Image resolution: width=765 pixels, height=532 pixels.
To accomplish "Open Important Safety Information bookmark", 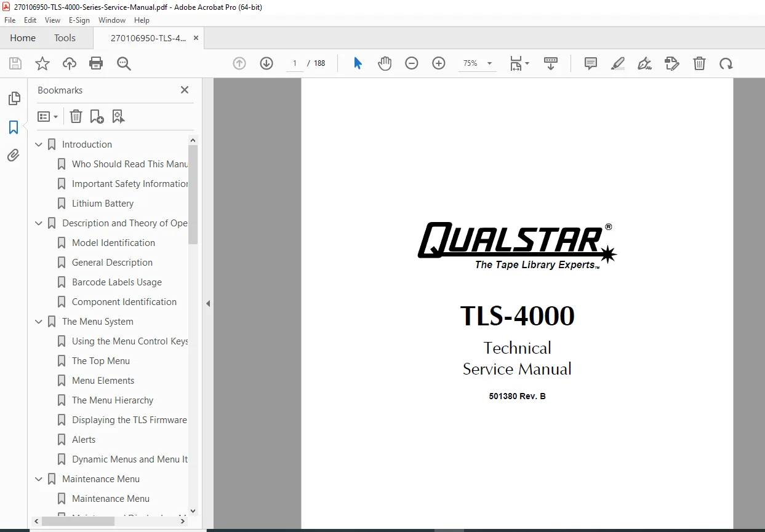I will (x=130, y=184).
